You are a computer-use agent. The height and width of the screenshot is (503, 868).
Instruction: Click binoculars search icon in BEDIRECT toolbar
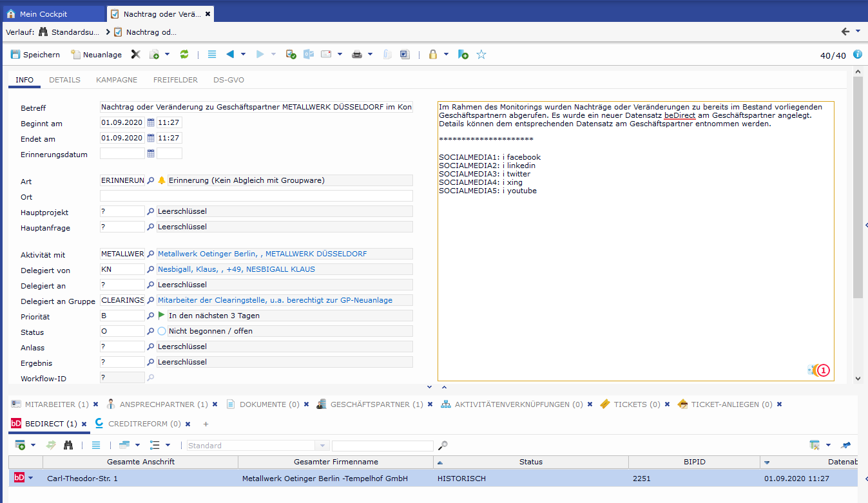pos(68,445)
